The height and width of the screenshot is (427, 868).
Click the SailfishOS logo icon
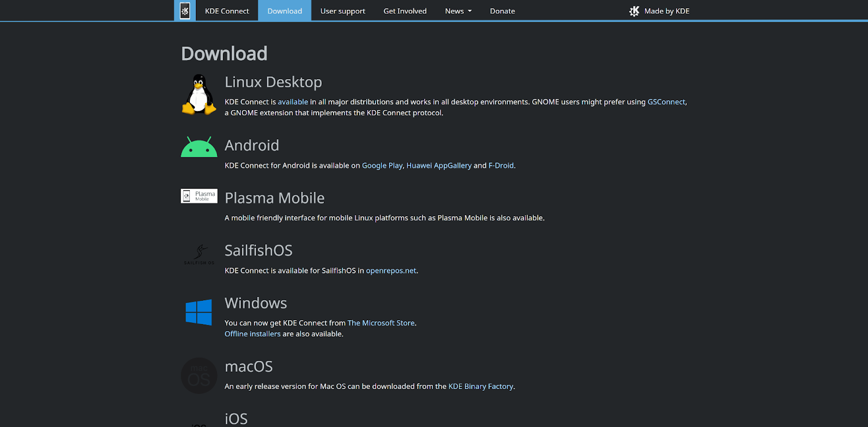coord(199,254)
